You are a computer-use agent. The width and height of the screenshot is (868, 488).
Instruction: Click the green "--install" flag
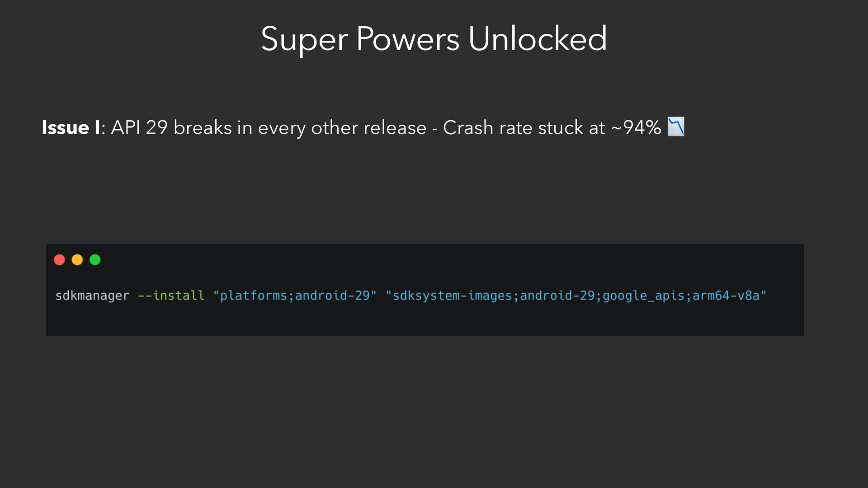pos(171,296)
